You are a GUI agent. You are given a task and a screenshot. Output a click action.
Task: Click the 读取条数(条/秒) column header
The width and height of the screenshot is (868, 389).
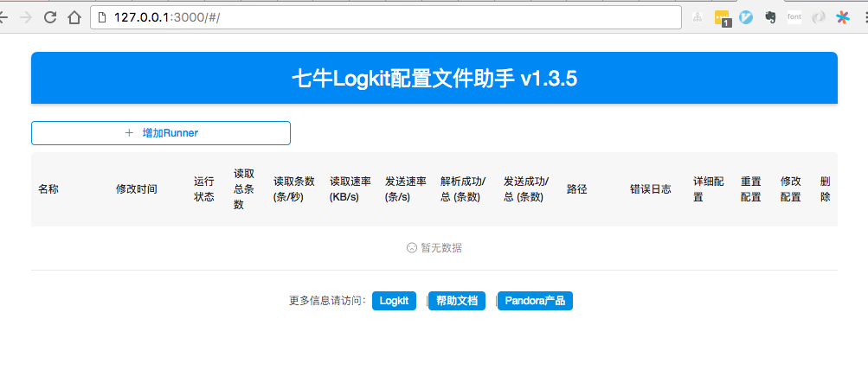pyautogui.click(x=294, y=189)
